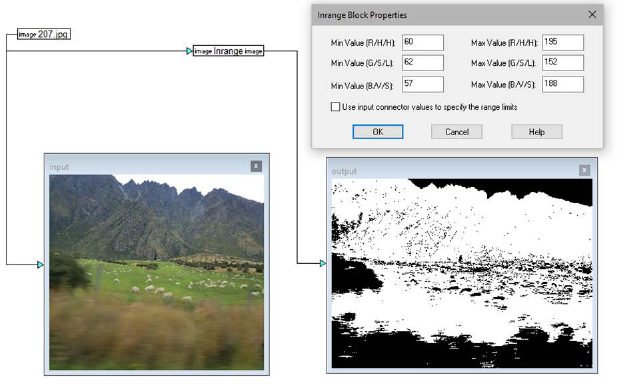625x391 pixels.
Task: Click the Min Value G/S/L field
Action: point(423,63)
